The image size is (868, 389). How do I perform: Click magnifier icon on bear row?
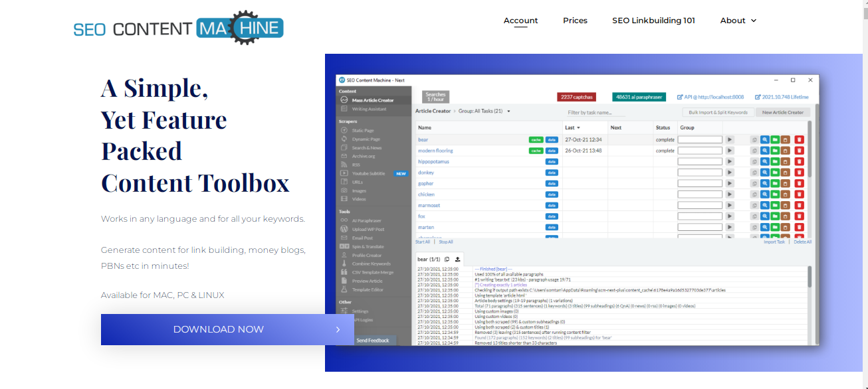[x=765, y=140]
